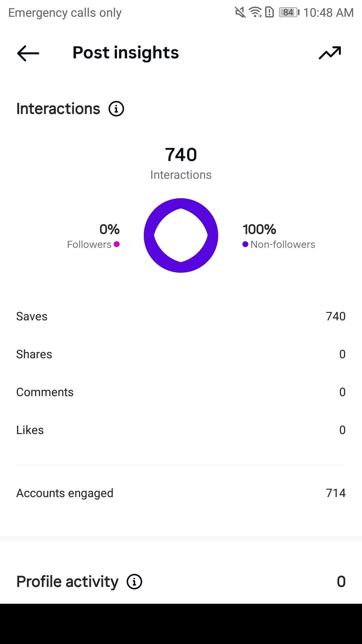Tap the battery indicator icon

[x=289, y=12]
